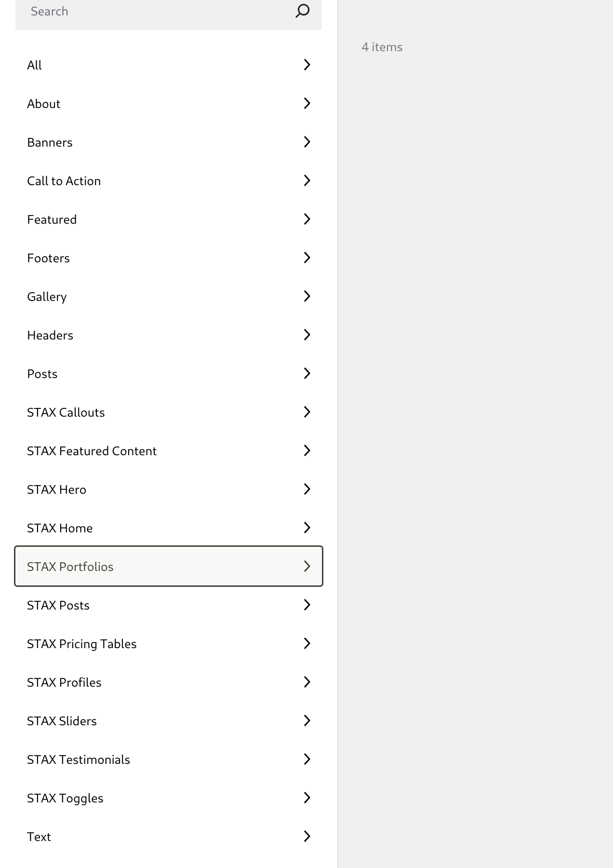Image resolution: width=613 pixels, height=868 pixels.
Task: Click the STAX Hero arrow icon
Action: [x=307, y=489]
